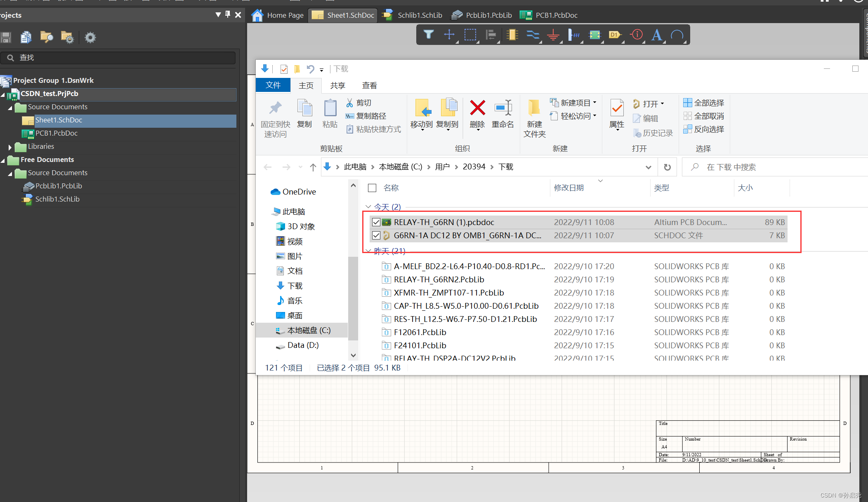Screen dimensions: 868x502
Task: Toggle select-all checkbox beside Name column
Action: [x=372, y=188]
